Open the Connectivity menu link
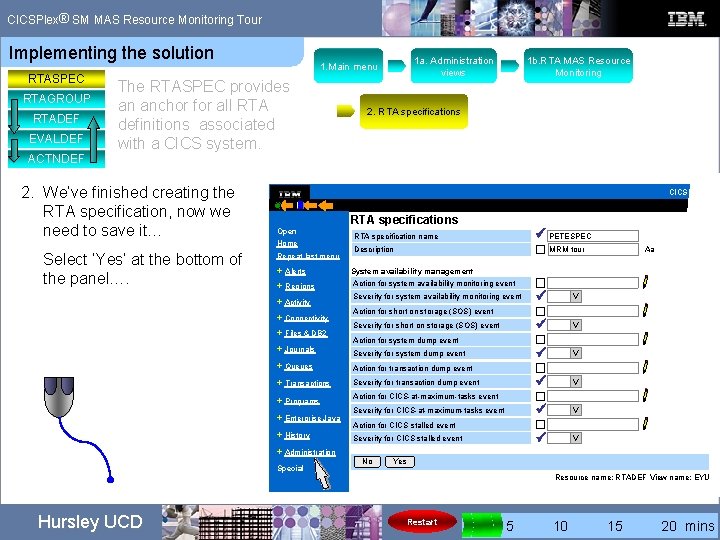Screen dimensions: 720x540 click(306, 318)
